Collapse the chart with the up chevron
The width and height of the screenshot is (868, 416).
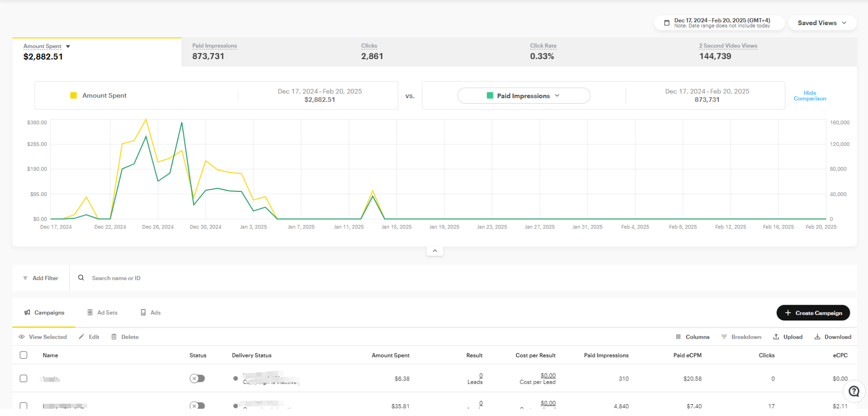click(435, 251)
